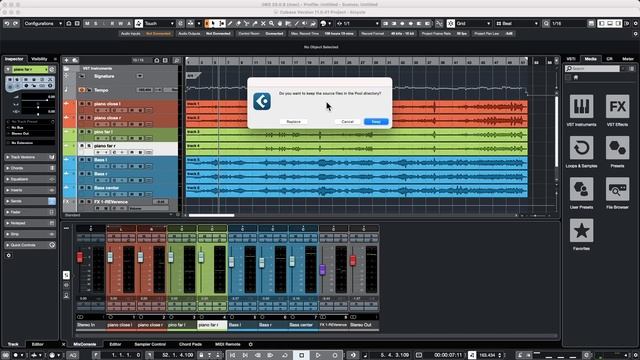Open Loops & Samples in Media rack

(581, 151)
